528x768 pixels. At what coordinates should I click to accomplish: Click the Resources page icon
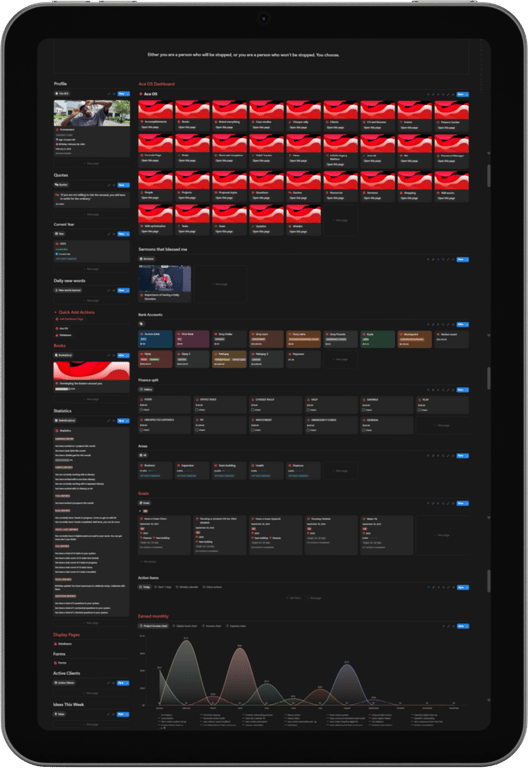pyautogui.click(x=327, y=192)
